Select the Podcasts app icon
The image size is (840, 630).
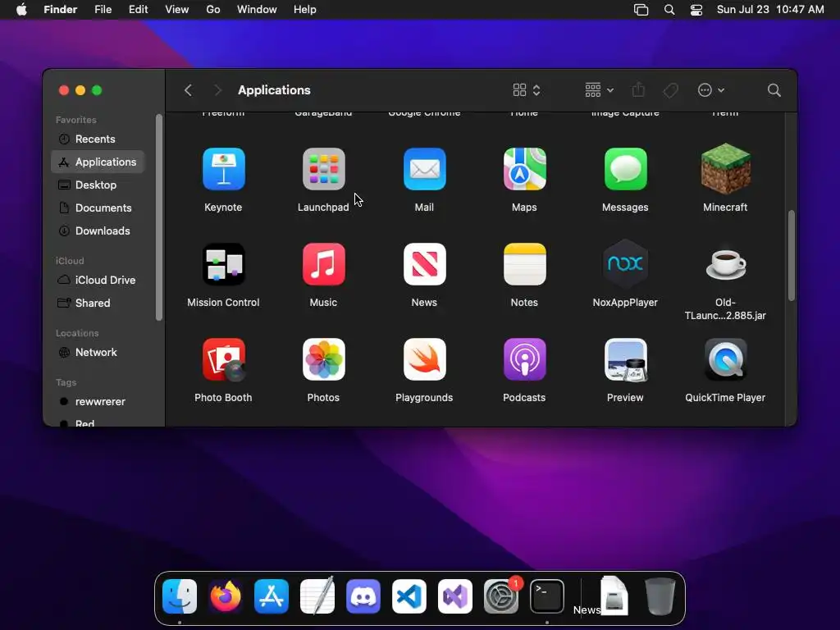524,359
